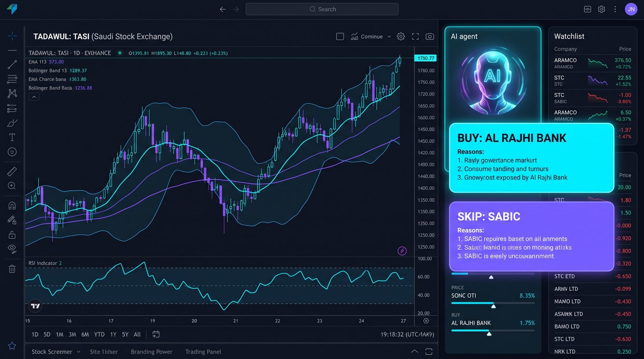Viewport: 644px width, 359px height.
Task: Open favorites star in the sidebar
Action: [x=12, y=346]
